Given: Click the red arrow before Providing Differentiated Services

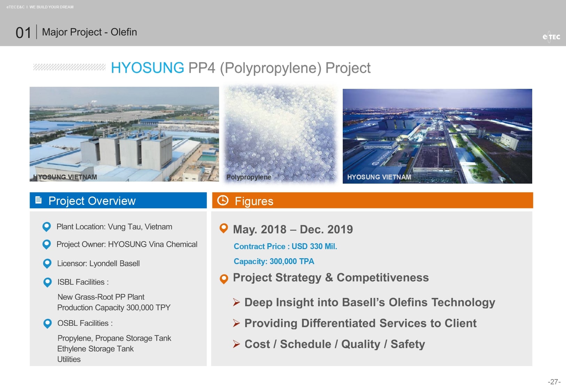Looking at the screenshot, I should click(x=237, y=323).
